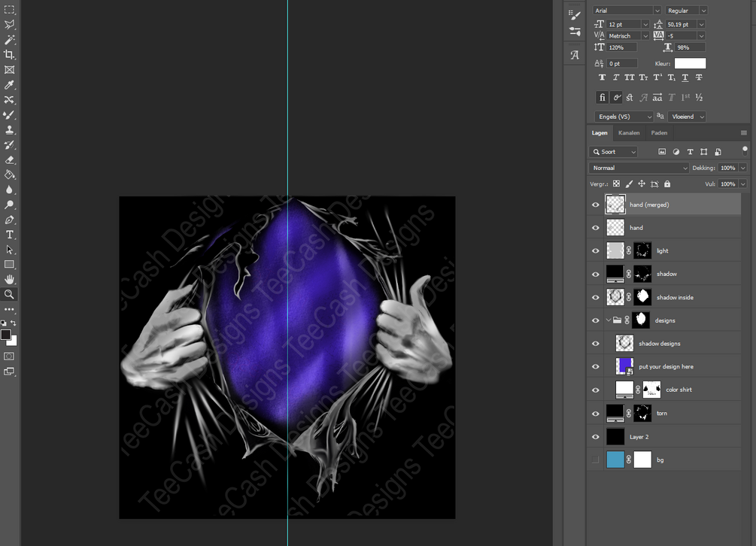Select the Clone Stamp tool

coord(9,129)
